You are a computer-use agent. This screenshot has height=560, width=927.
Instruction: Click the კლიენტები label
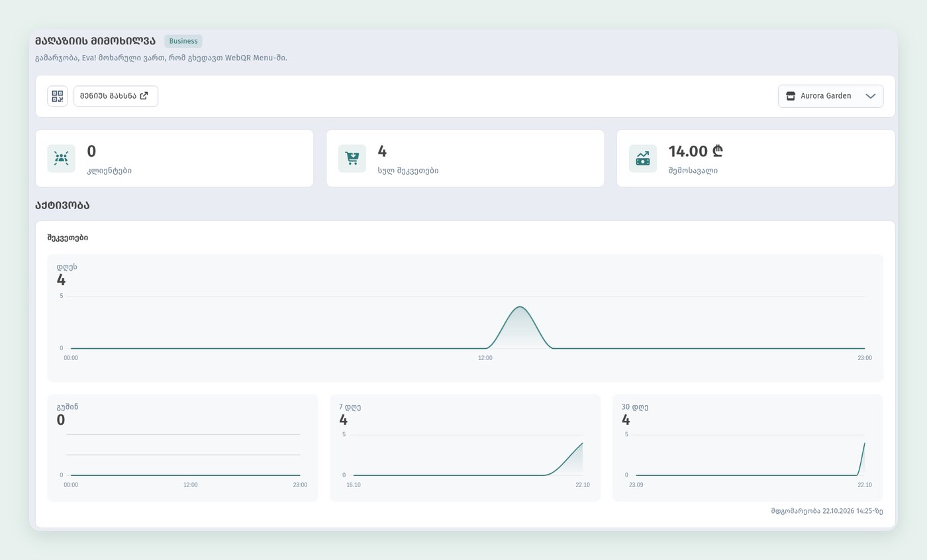pos(109,171)
